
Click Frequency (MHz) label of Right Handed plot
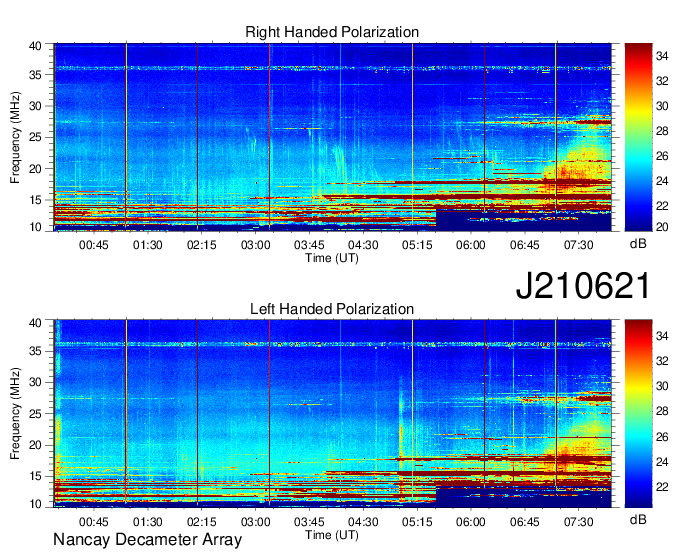click(16, 137)
